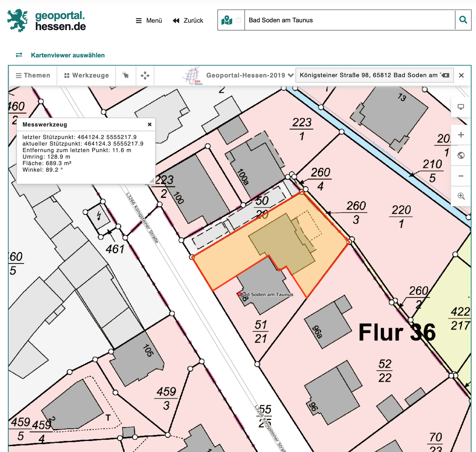Close the Messwerkzeug dialog
The width and height of the screenshot is (476, 452).
click(149, 124)
